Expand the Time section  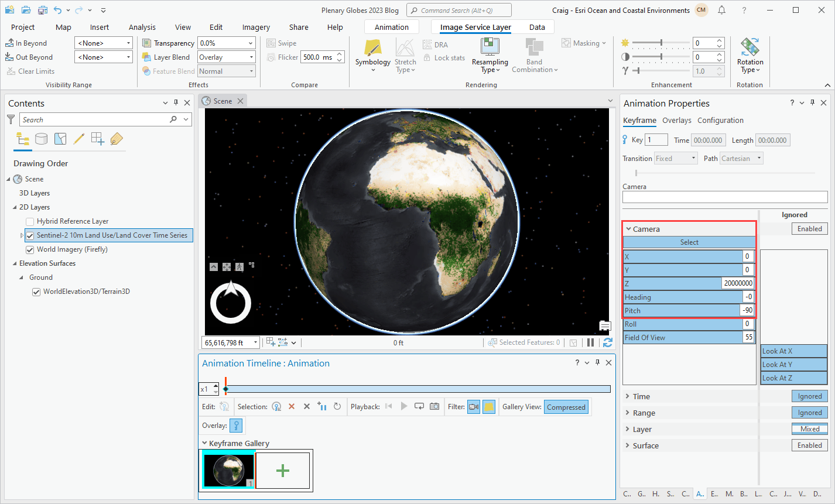628,396
